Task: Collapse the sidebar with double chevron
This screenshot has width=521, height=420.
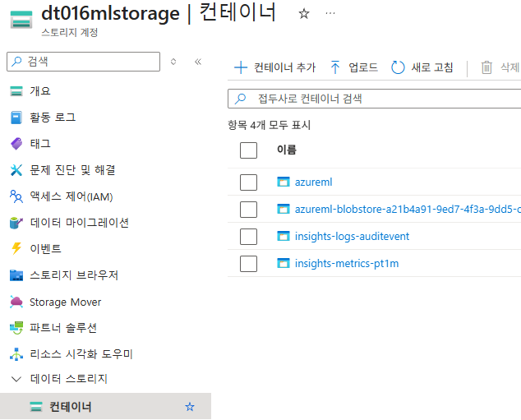Action: 198,62
